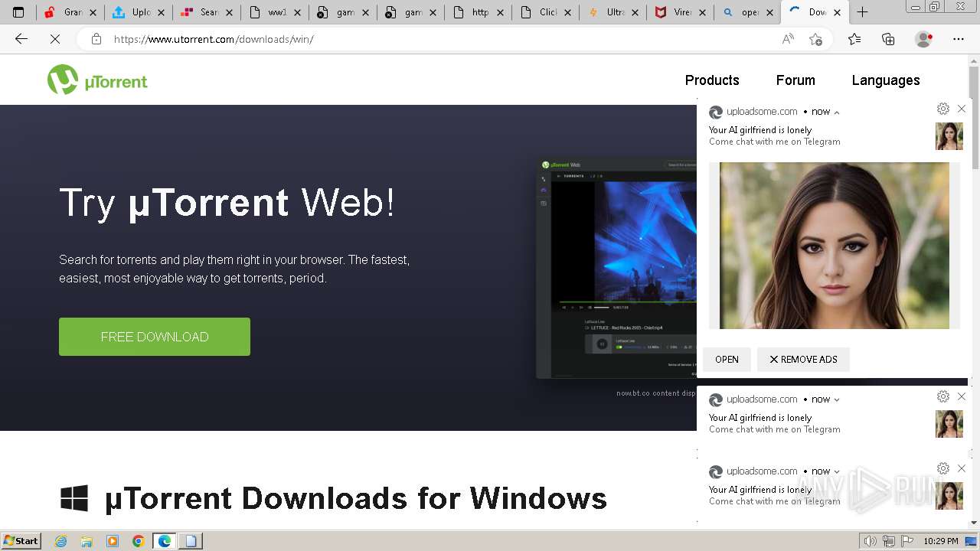Open settings gear on second notification

943,396
